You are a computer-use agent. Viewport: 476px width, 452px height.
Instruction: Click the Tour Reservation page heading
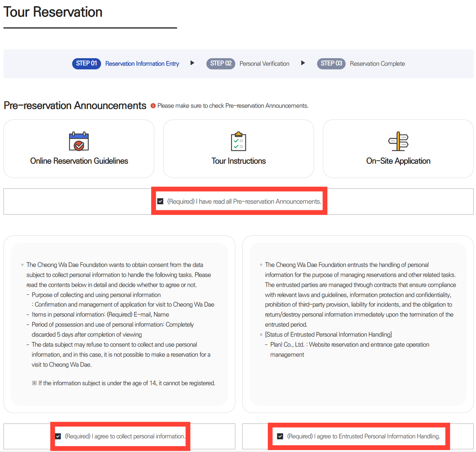[53, 12]
